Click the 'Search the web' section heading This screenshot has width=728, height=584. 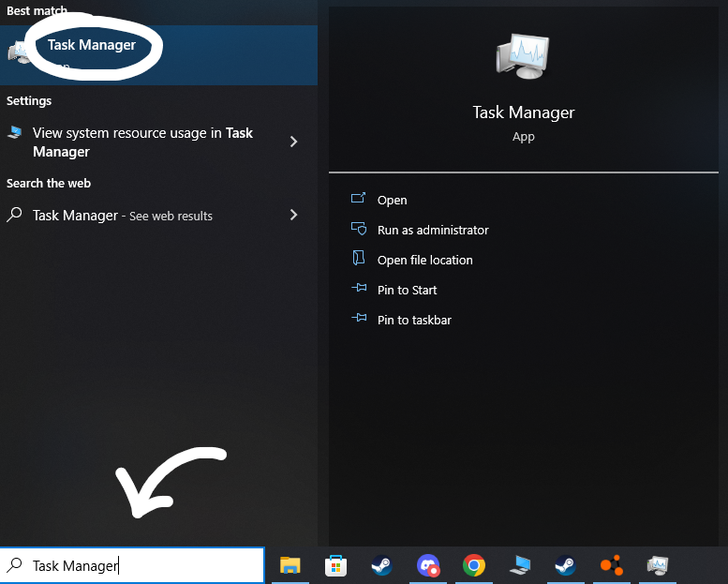click(x=49, y=183)
